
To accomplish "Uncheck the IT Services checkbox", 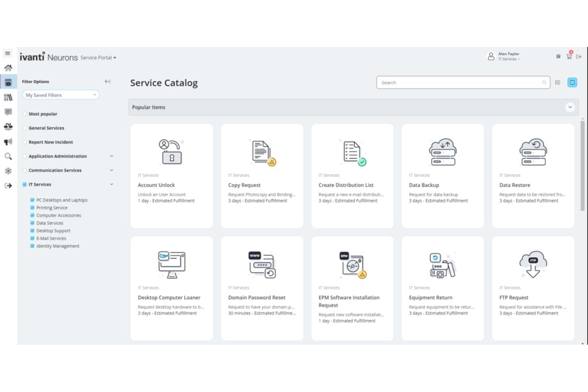I will pyautogui.click(x=25, y=184).
